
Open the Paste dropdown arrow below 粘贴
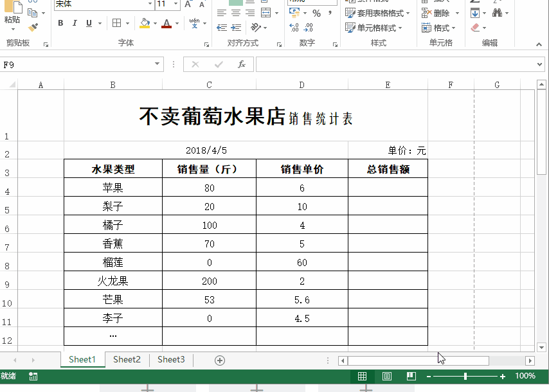[13, 30]
